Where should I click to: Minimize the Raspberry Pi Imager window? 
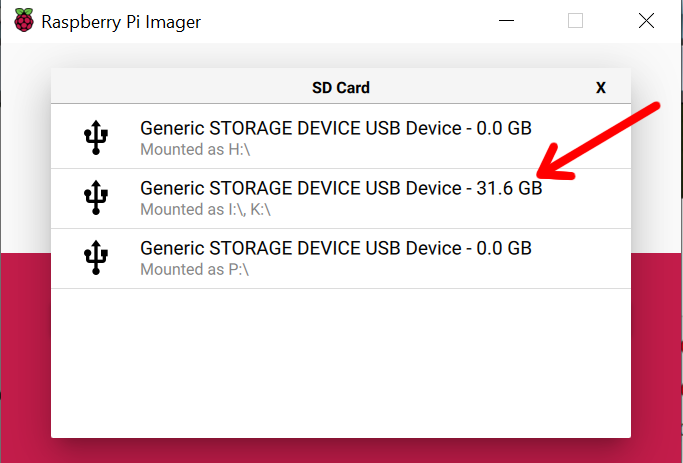[506, 20]
